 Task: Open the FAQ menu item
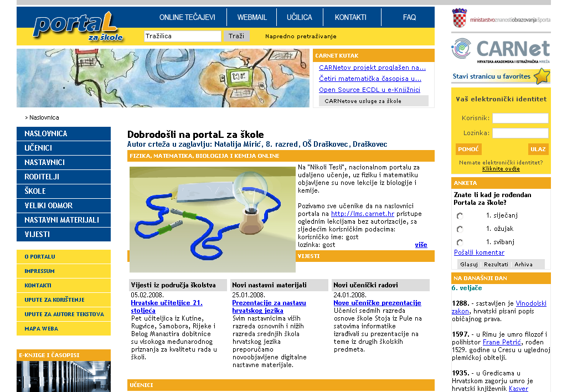(409, 17)
